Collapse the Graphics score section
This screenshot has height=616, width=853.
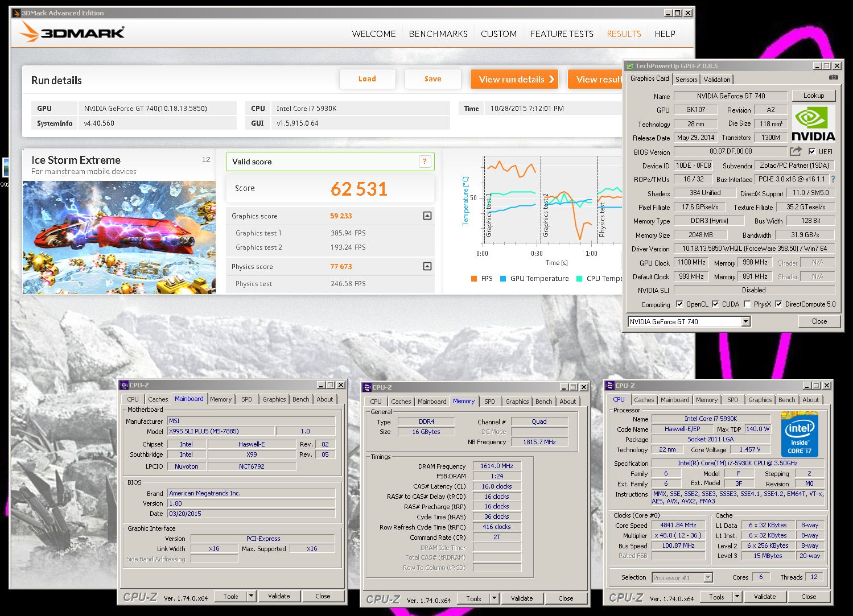coord(427,216)
